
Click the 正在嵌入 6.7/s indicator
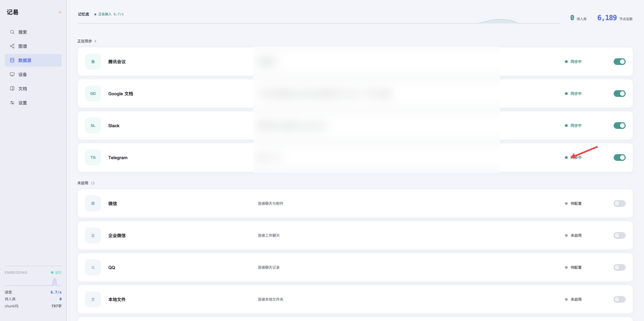109,14
